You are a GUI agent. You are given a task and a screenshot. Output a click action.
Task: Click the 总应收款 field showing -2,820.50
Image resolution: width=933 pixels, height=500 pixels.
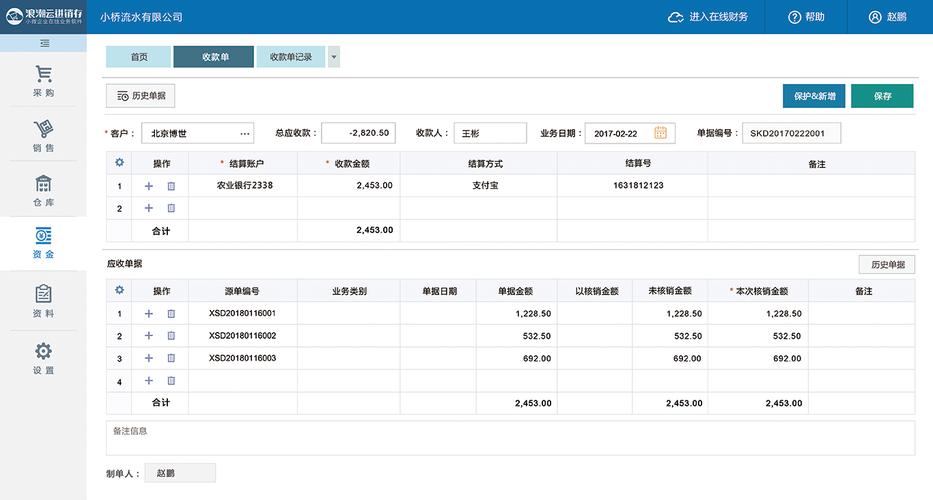pyautogui.click(x=358, y=133)
